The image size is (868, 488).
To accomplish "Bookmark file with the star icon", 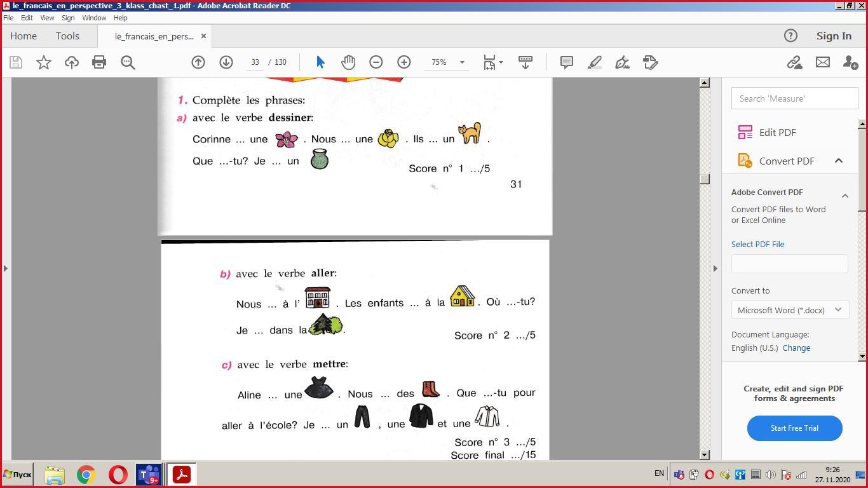I will pos(44,62).
